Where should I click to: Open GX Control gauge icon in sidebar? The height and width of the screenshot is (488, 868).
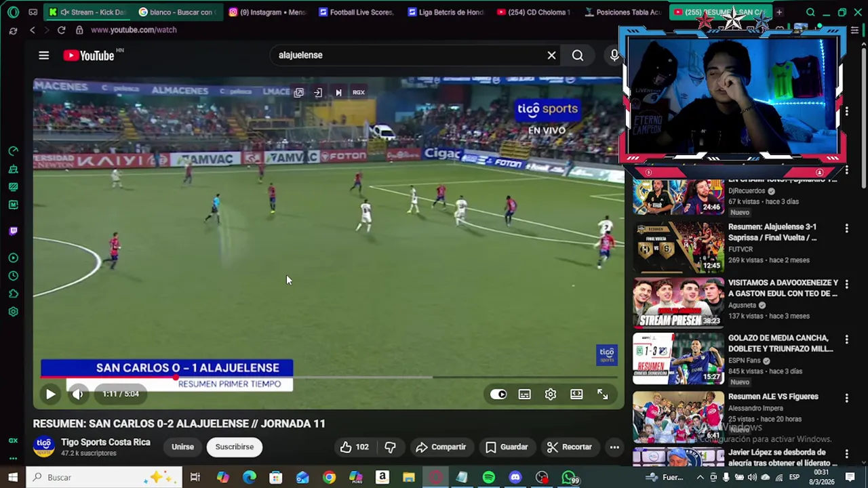click(14, 151)
